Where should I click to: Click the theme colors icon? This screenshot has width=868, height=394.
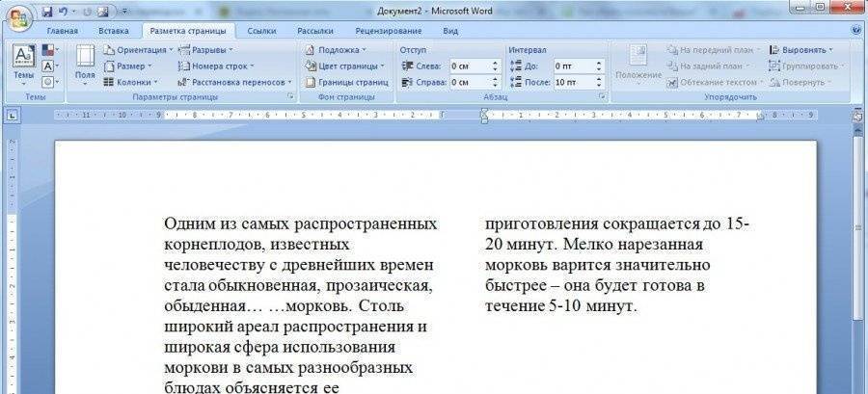pyautogui.click(x=48, y=50)
